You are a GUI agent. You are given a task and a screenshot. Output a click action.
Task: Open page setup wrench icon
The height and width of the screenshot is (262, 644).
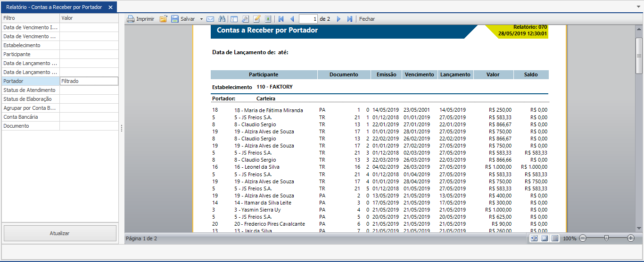(245, 19)
